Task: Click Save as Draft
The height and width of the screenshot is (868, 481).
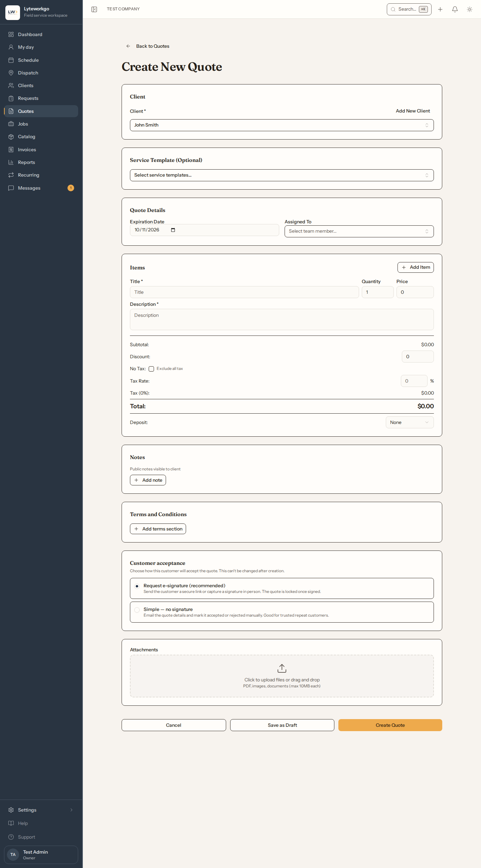Action: pyautogui.click(x=282, y=725)
